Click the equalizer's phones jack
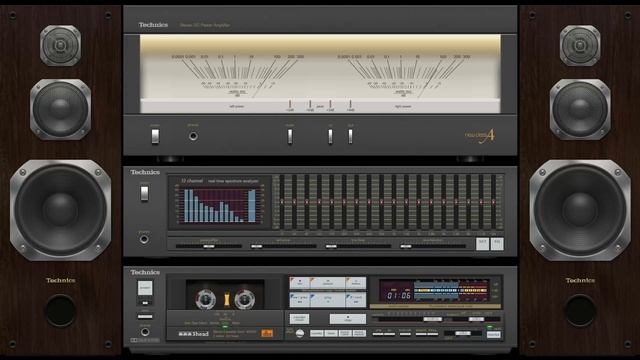 [144, 240]
